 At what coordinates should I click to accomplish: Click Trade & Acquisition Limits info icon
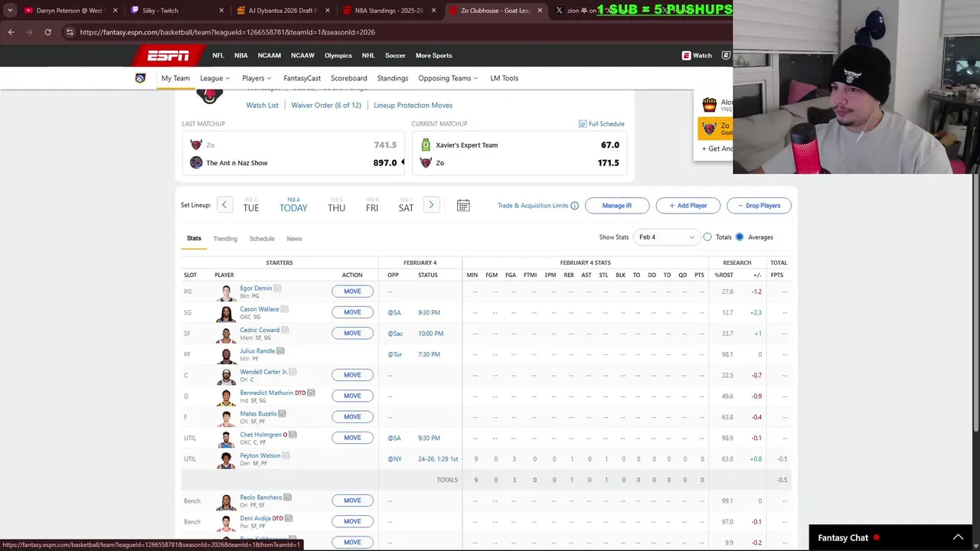[575, 205]
